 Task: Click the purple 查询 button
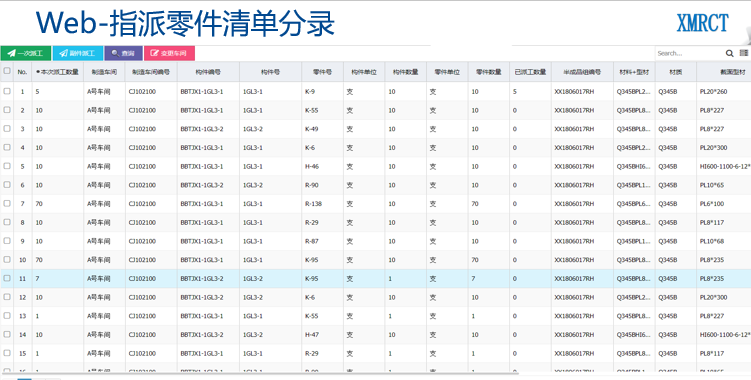point(124,53)
